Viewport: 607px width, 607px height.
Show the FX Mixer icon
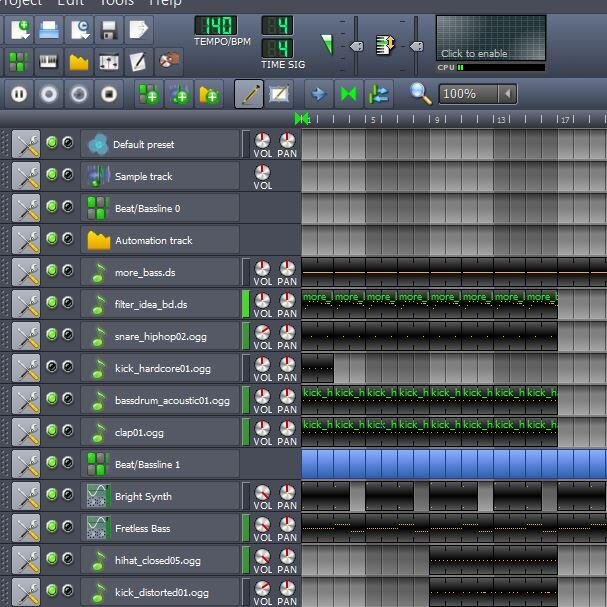point(109,62)
